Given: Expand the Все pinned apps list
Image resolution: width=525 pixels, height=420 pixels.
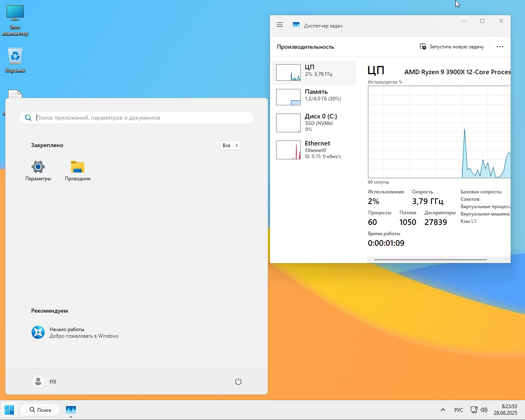Looking at the screenshot, I should [230, 145].
